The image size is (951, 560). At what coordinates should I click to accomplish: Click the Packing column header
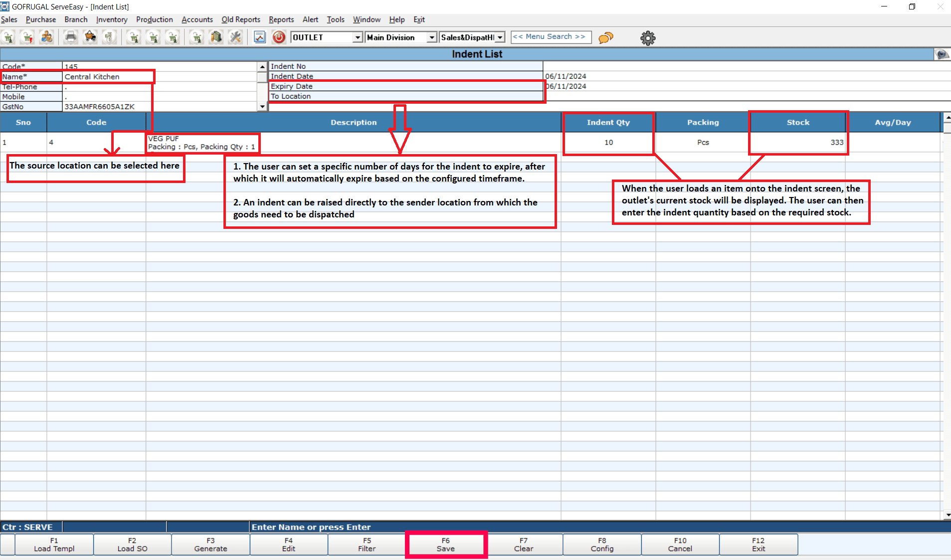click(x=703, y=122)
